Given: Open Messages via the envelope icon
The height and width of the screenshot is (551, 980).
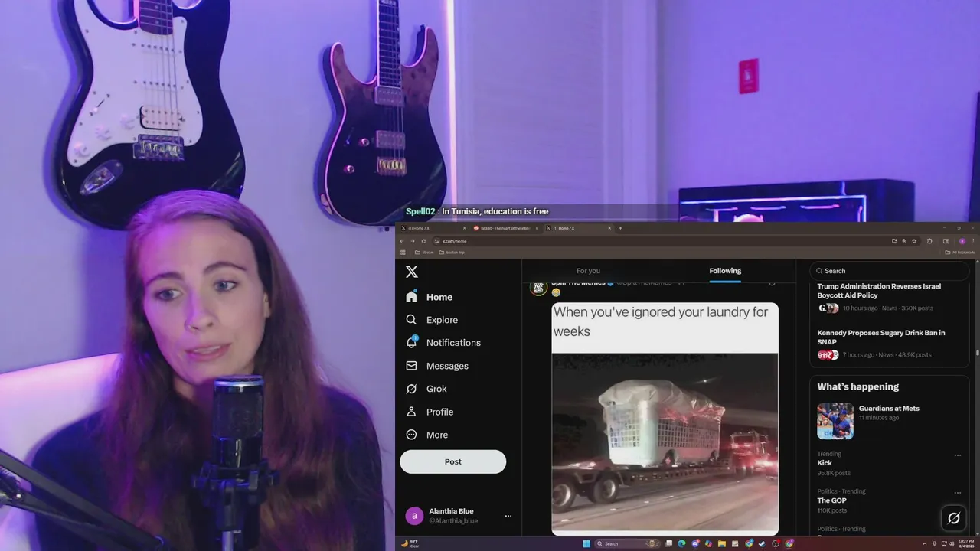Looking at the screenshot, I should 411,366.
